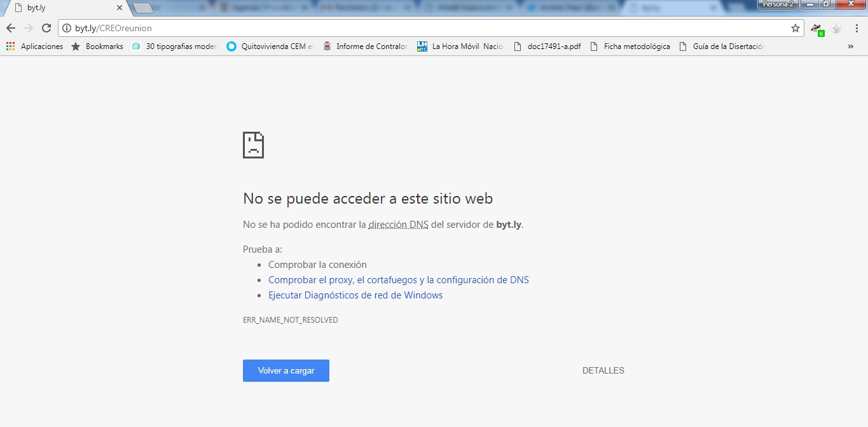
Task: Show error DETALLES
Action: [x=603, y=370]
